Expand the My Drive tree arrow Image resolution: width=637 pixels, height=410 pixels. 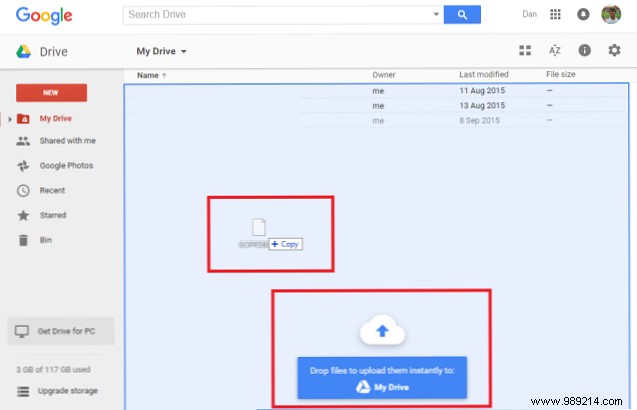coord(10,119)
